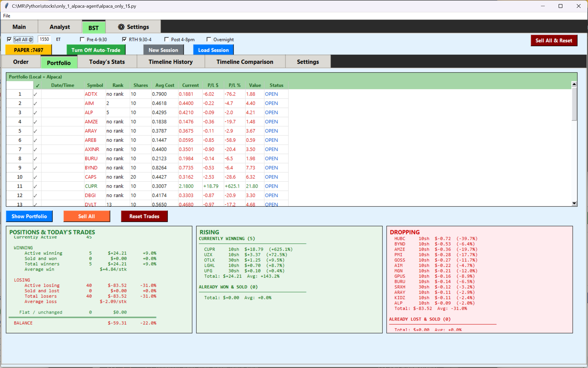
Task: Select the Portfolio sub-tab
Action: click(59, 63)
